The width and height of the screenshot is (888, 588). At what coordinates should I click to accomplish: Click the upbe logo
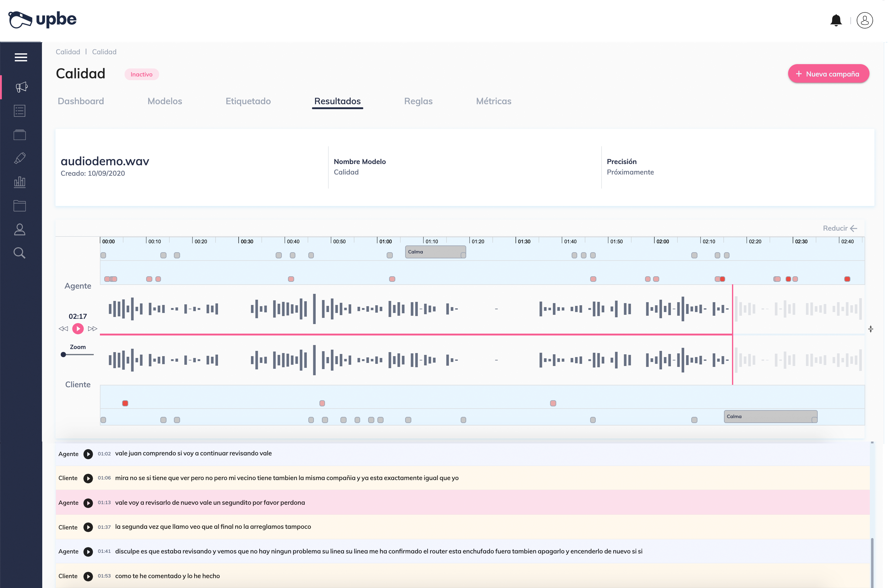(42, 19)
